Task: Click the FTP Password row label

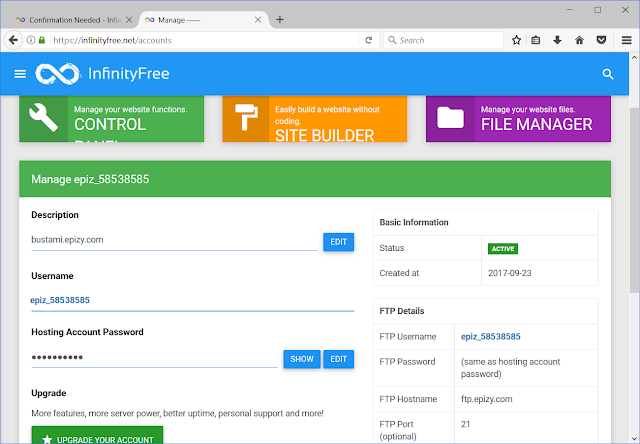Action: tap(407, 362)
